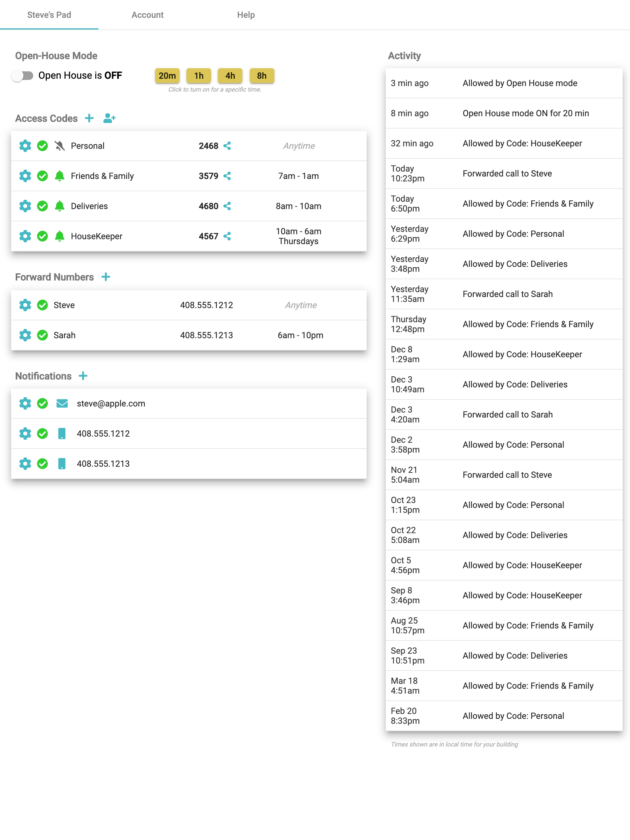This screenshot has width=630, height=840.
Task: Add a new access code with plus icon
Action: 89,118
